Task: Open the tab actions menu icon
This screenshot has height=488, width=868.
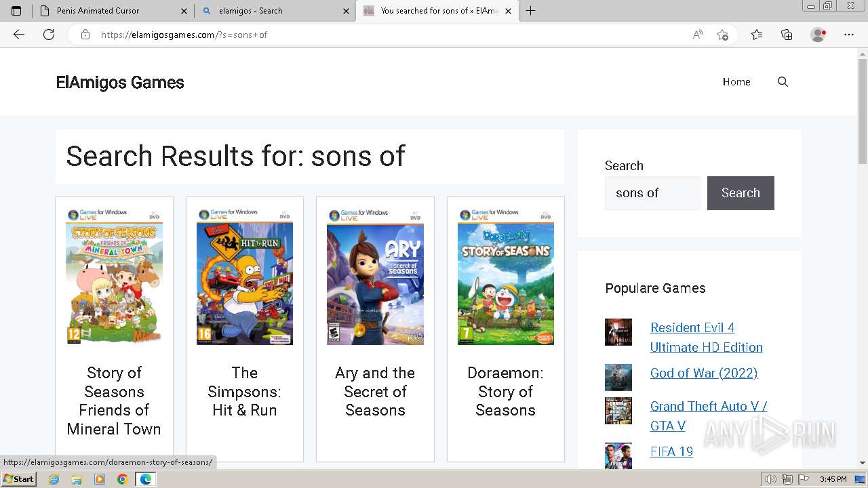Action: pyautogui.click(x=16, y=11)
